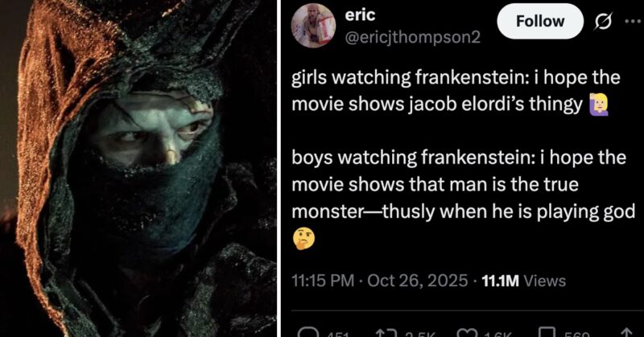
Task: Click the 11.1M Views count
Action: click(524, 281)
